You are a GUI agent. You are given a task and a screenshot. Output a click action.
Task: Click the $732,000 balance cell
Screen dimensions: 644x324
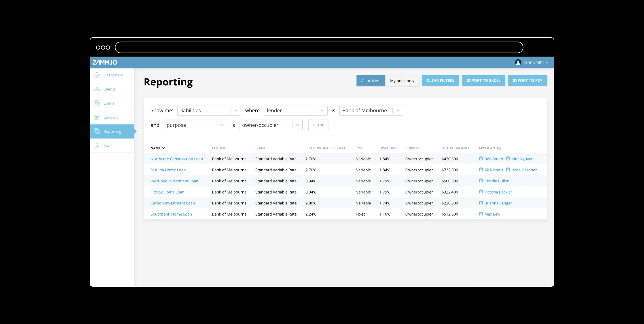(x=450, y=170)
